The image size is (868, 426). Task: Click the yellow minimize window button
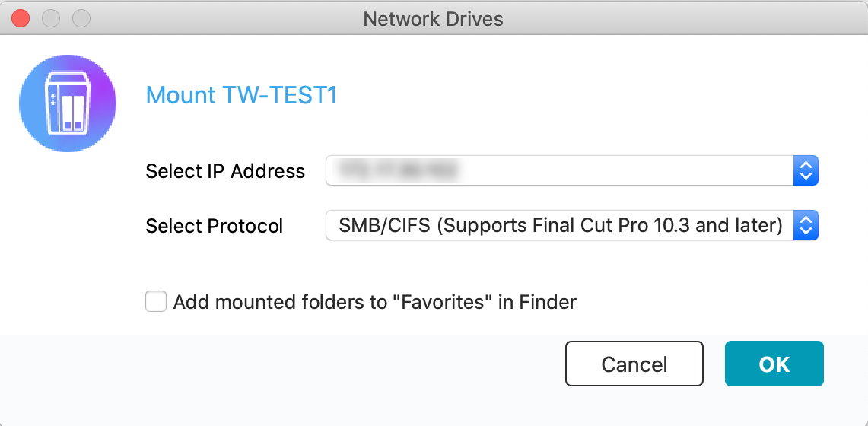click(x=51, y=18)
